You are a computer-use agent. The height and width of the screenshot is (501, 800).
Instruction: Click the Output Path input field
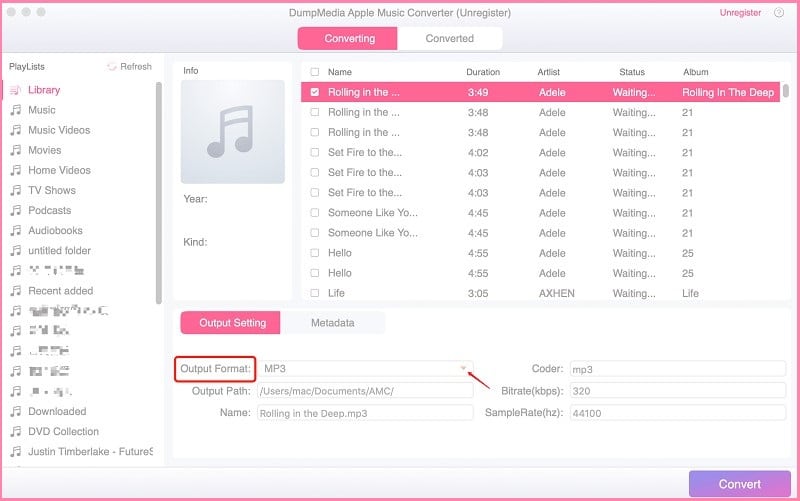(365, 391)
